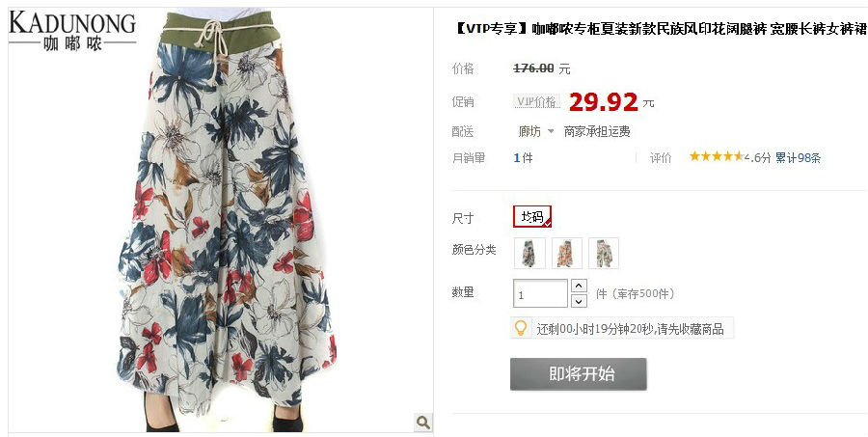This screenshot has height=437, width=868.
Task: Click the star rating icons
Action: 716,156
